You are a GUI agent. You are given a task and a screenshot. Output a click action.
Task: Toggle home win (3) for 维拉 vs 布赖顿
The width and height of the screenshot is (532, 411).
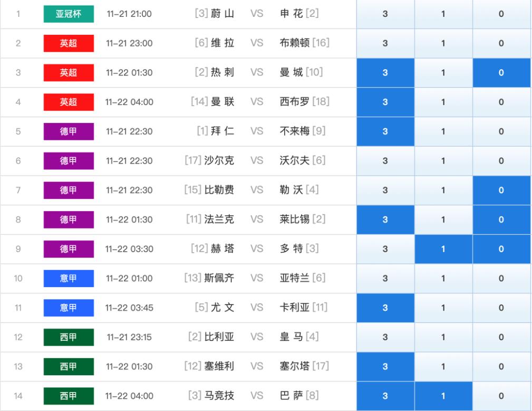pos(385,43)
